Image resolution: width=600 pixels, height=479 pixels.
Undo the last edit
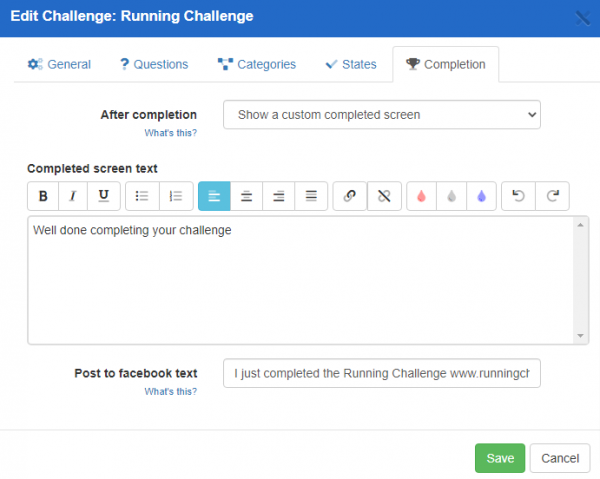[x=519, y=196]
